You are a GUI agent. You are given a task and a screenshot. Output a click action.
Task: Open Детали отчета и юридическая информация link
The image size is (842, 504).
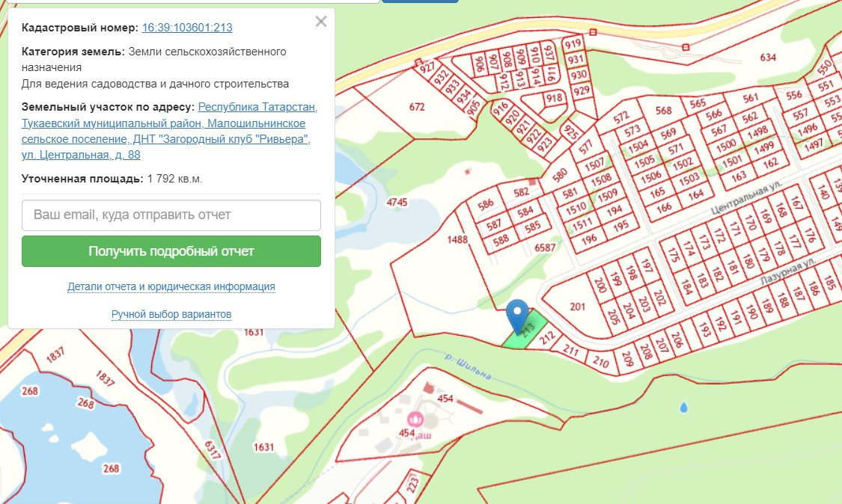171,286
